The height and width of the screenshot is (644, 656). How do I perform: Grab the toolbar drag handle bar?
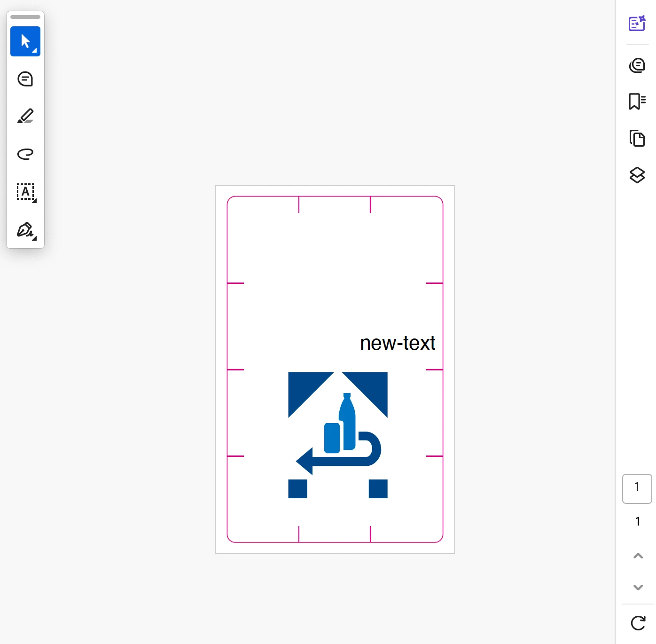point(25,17)
